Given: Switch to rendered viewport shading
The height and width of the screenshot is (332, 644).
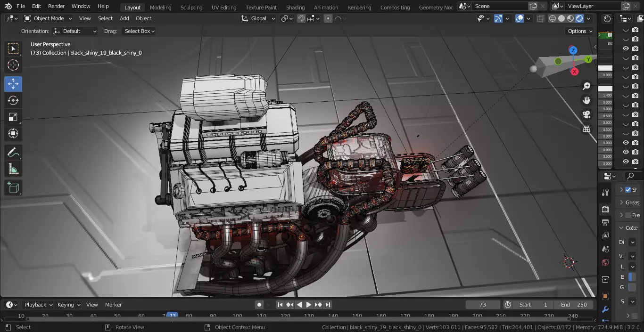Looking at the screenshot, I should point(579,18).
